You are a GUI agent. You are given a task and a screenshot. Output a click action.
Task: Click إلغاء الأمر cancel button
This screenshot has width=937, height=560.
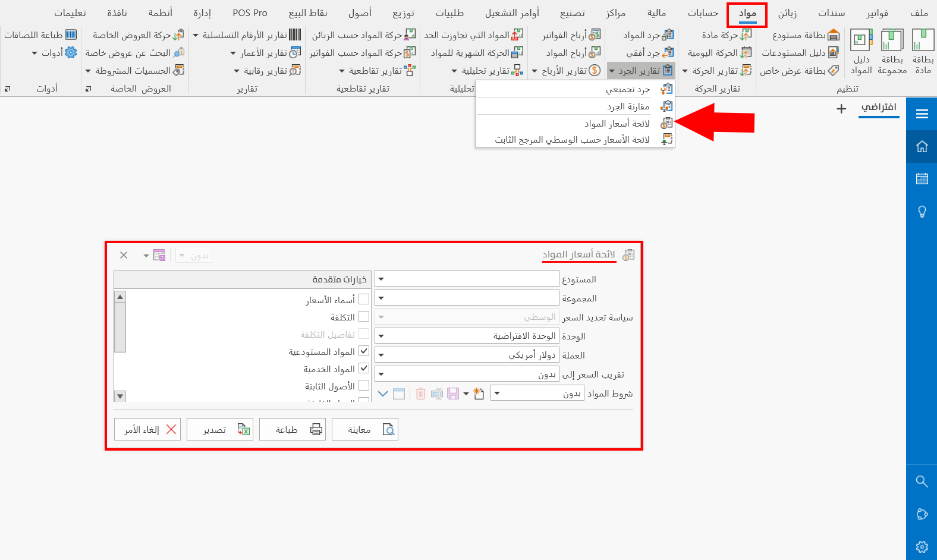pos(147,429)
